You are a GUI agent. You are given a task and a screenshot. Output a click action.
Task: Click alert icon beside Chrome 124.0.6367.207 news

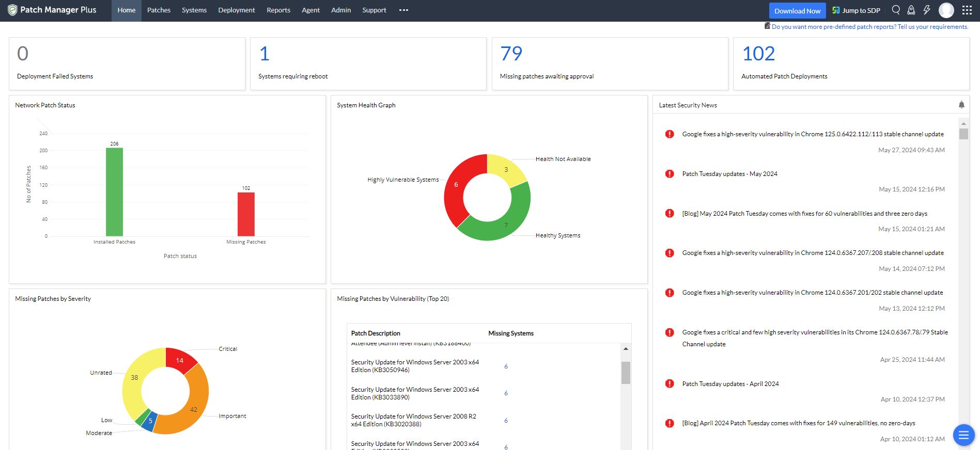tap(670, 253)
